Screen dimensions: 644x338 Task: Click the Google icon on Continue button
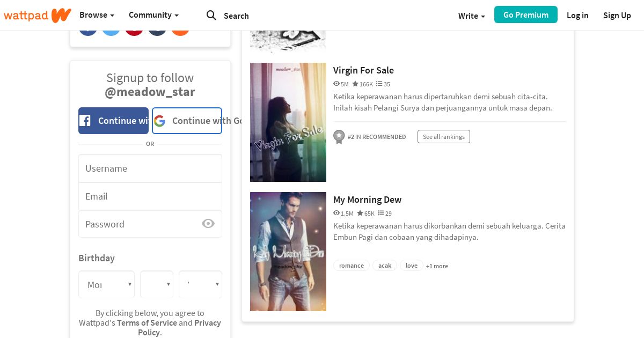tap(159, 121)
